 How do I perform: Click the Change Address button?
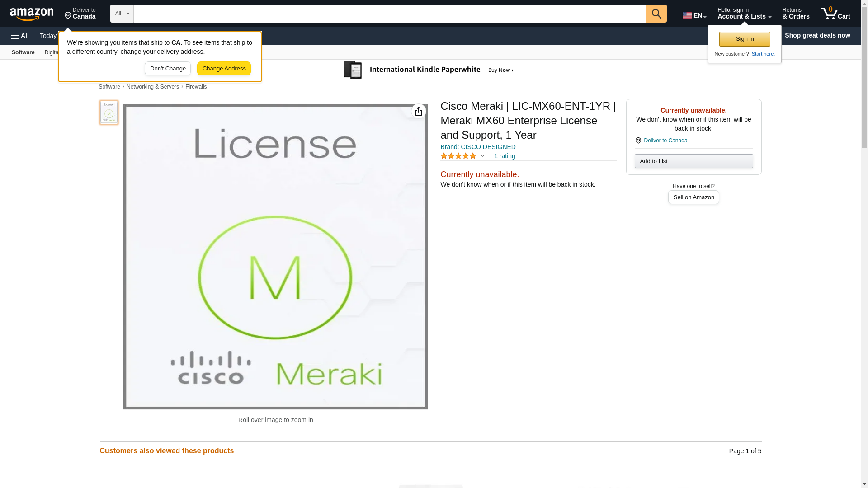click(224, 69)
